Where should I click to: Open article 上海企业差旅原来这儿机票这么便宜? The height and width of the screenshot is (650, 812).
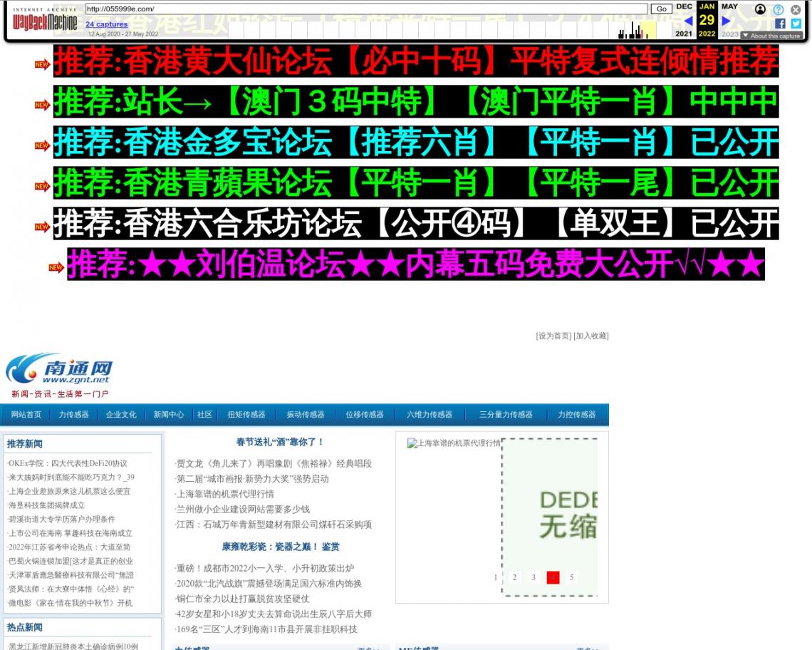click(x=69, y=491)
